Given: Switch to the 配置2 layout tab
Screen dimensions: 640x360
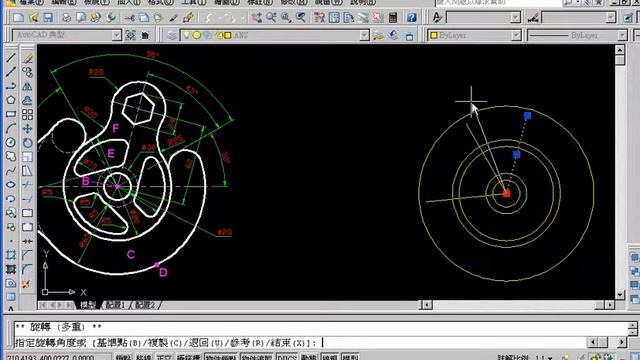Looking at the screenshot, I should click(145, 305).
